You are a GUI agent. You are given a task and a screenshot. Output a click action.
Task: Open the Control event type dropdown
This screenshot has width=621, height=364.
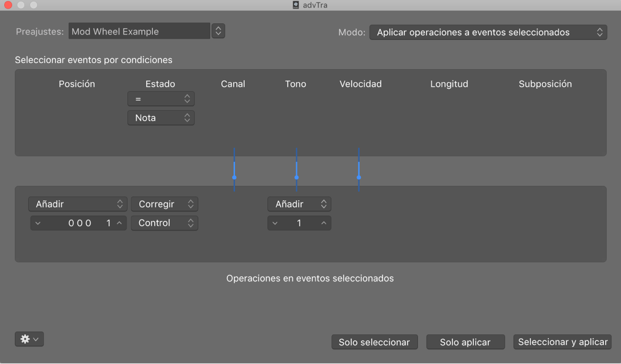164,223
